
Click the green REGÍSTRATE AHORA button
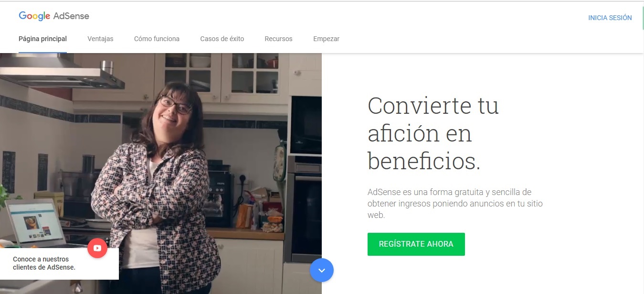(416, 244)
